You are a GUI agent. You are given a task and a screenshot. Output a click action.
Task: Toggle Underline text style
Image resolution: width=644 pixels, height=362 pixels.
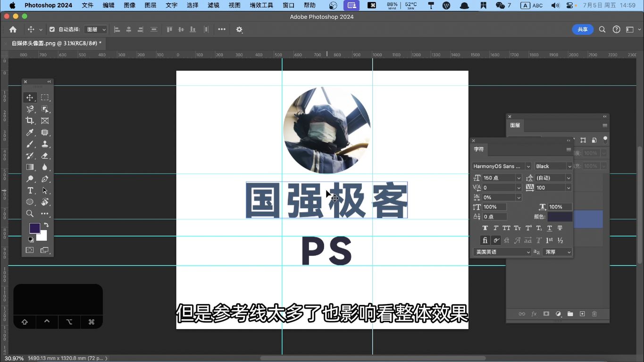[x=550, y=228]
